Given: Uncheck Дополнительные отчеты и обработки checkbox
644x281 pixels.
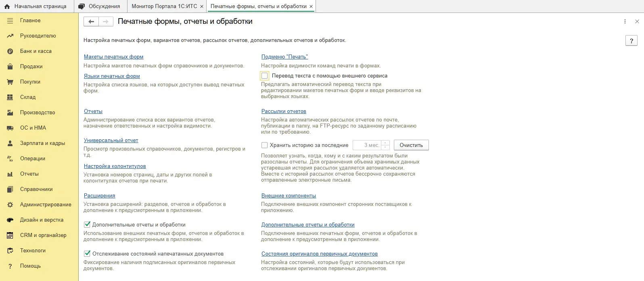Looking at the screenshot, I should pyautogui.click(x=87, y=225).
